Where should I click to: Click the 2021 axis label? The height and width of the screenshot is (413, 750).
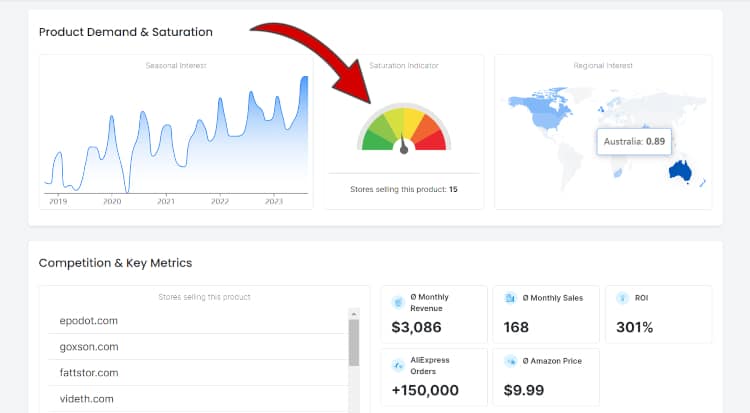(x=166, y=201)
